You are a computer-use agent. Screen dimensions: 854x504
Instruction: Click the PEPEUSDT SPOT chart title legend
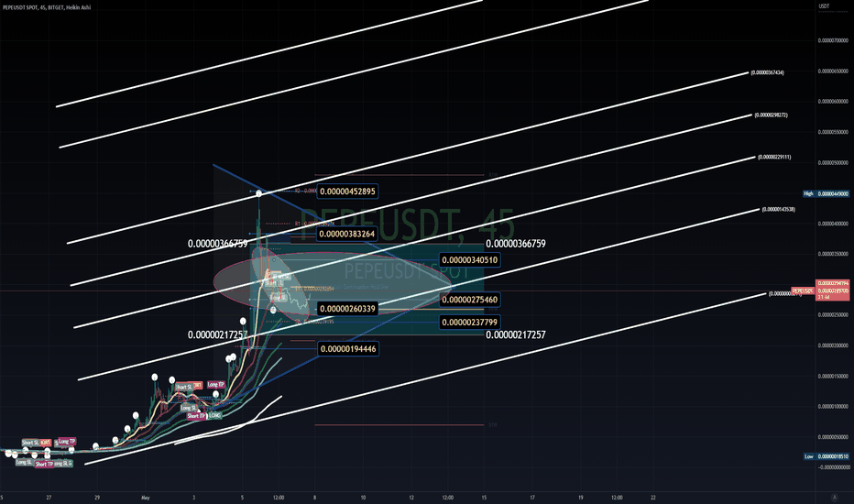coord(47,7)
